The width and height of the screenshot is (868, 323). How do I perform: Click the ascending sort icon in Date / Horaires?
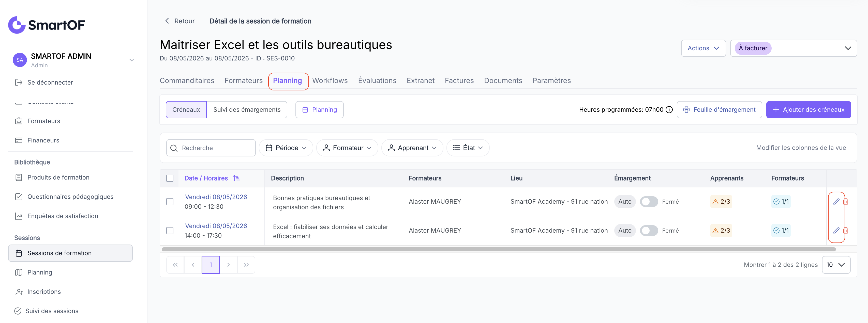(x=236, y=178)
